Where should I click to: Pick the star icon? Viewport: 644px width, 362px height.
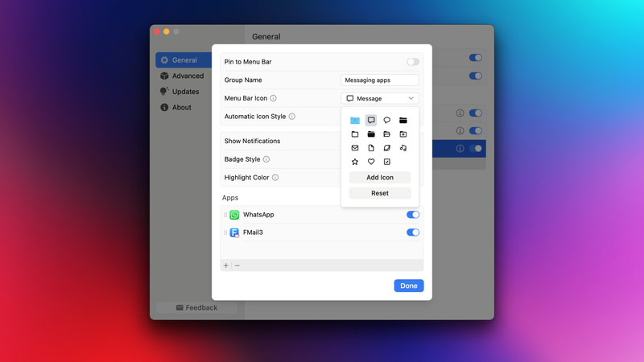point(355,162)
